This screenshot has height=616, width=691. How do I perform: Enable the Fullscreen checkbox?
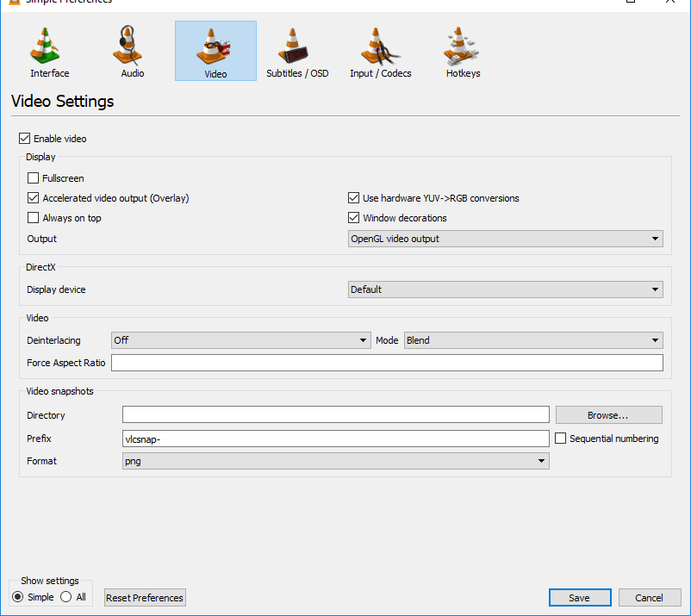tap(33, 178)
